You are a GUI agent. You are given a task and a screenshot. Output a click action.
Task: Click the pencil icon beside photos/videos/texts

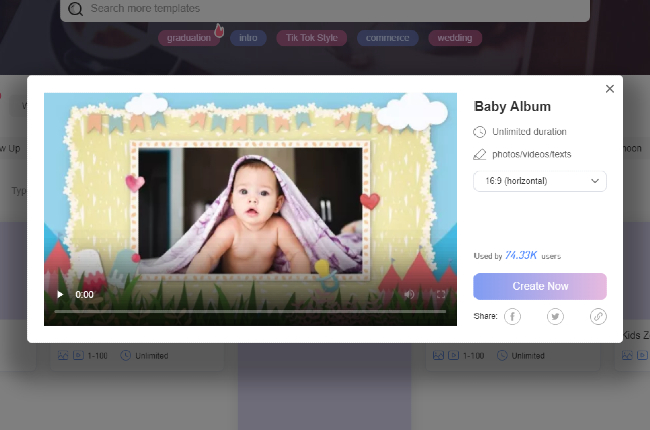coord(480,155)
